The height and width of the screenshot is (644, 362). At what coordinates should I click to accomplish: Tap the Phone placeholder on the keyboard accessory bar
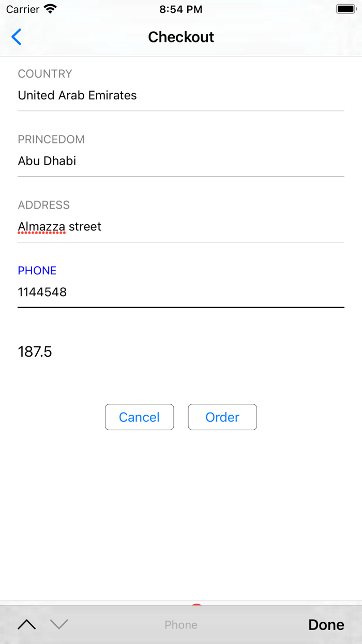click(x=181, y=624)
